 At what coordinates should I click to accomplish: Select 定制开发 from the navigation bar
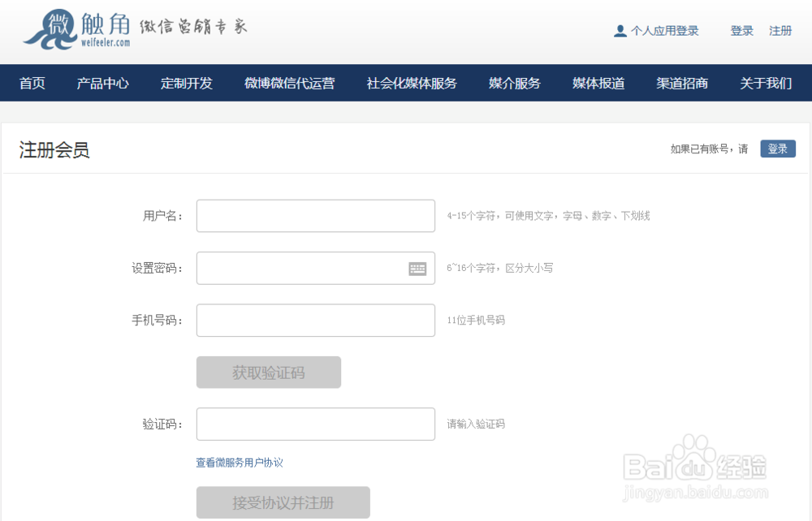(x=187, y=83)
